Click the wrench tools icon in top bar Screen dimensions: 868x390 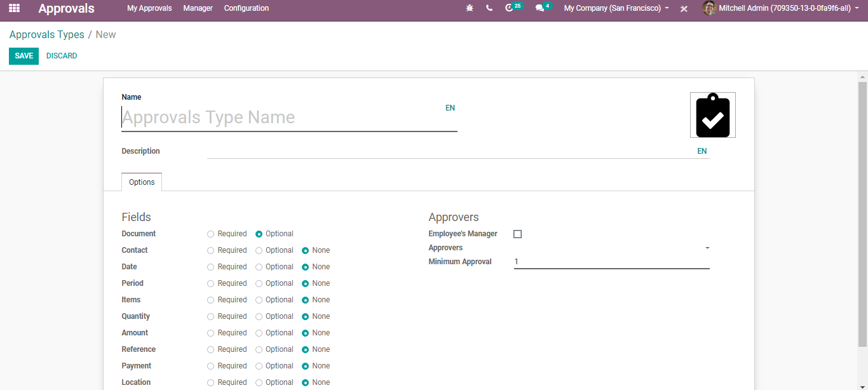point(684,9)
